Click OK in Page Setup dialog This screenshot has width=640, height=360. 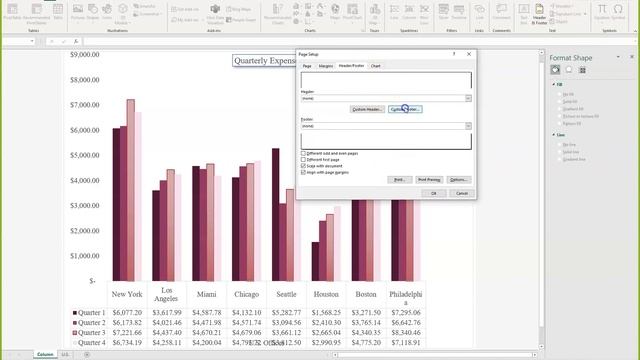click(x=434, y=193)
